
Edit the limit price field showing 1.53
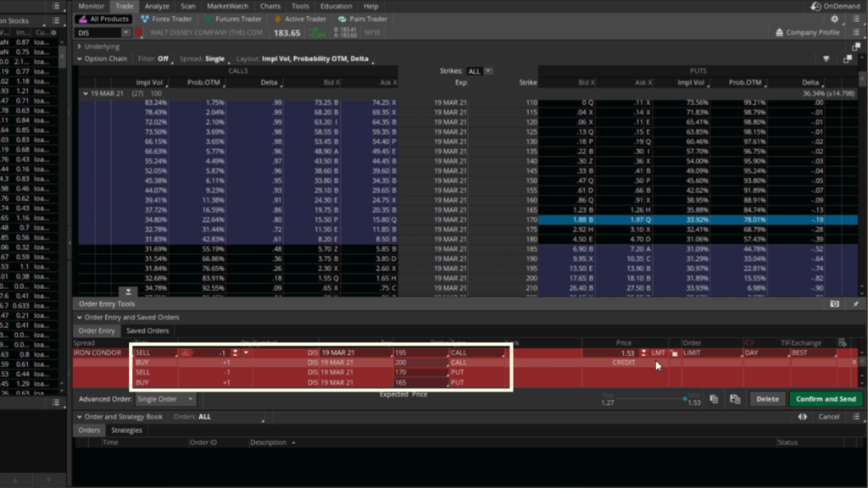609,353
